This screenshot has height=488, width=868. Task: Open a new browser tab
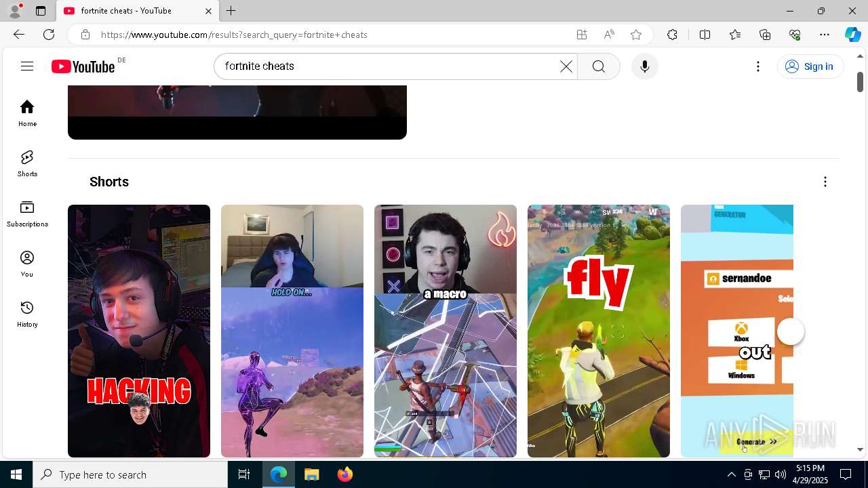coord(231,11)
